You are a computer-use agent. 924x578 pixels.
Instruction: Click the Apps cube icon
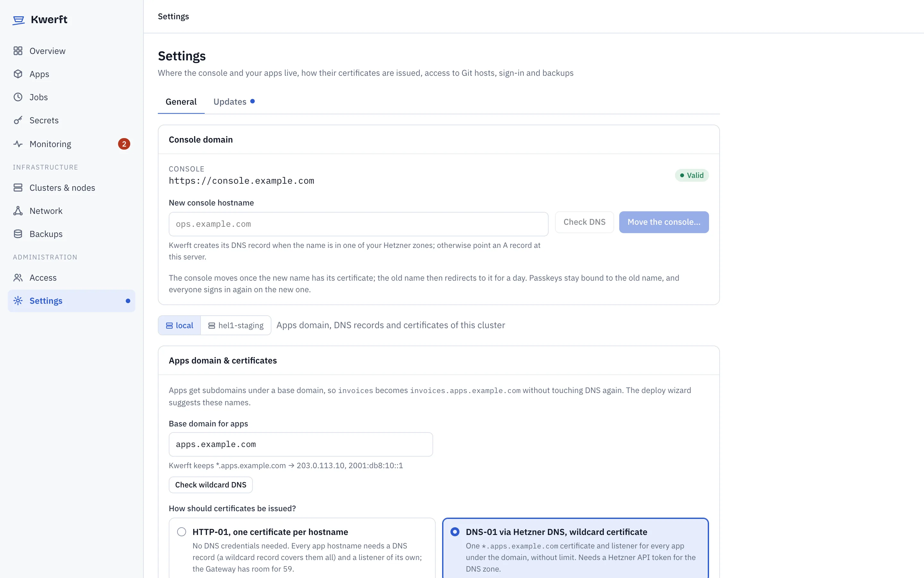[18, 74]
